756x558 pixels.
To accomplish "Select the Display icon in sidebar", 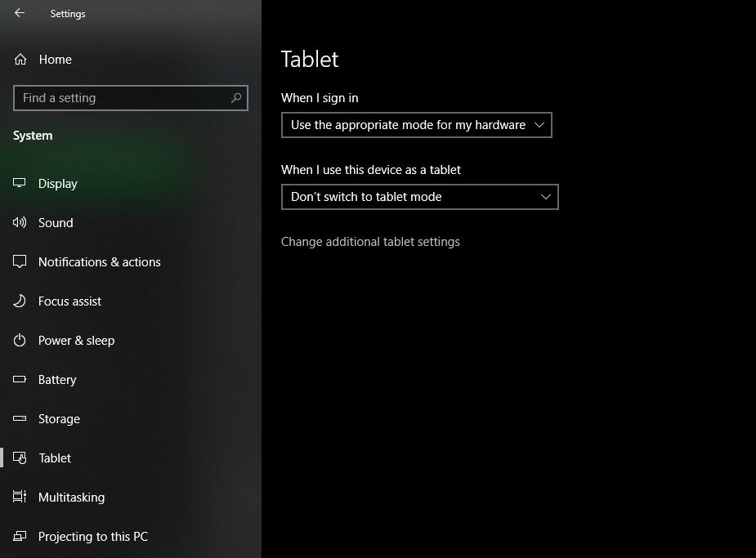I will [x=19, y=183].
